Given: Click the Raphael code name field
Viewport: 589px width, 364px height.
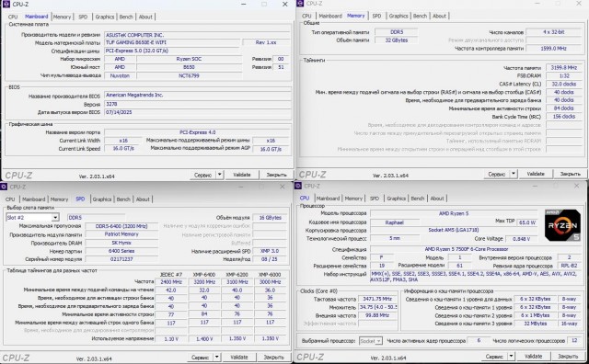Looking at the screenshot, I should pos(395,222).
